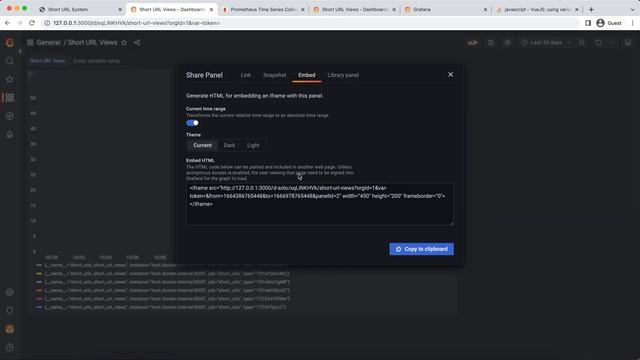640x360 pixels.
Task: Click inside the Embed HTML text area
Action: click(320, 204)
